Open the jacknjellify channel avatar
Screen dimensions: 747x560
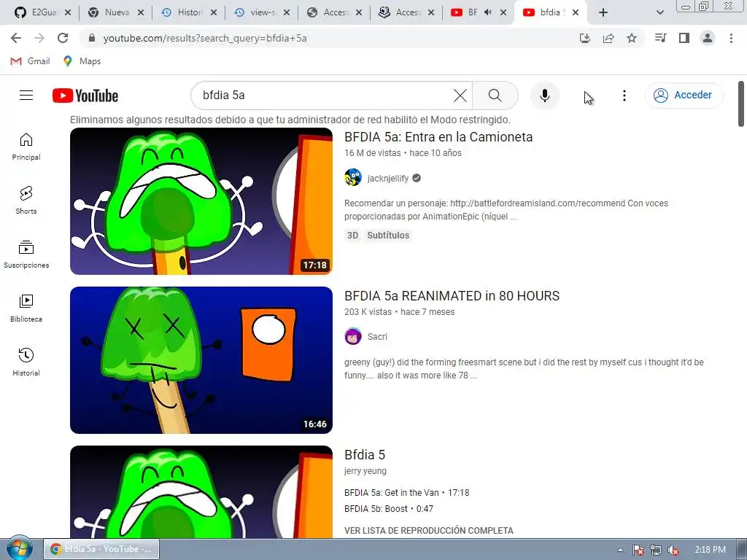tap(353, 178)
